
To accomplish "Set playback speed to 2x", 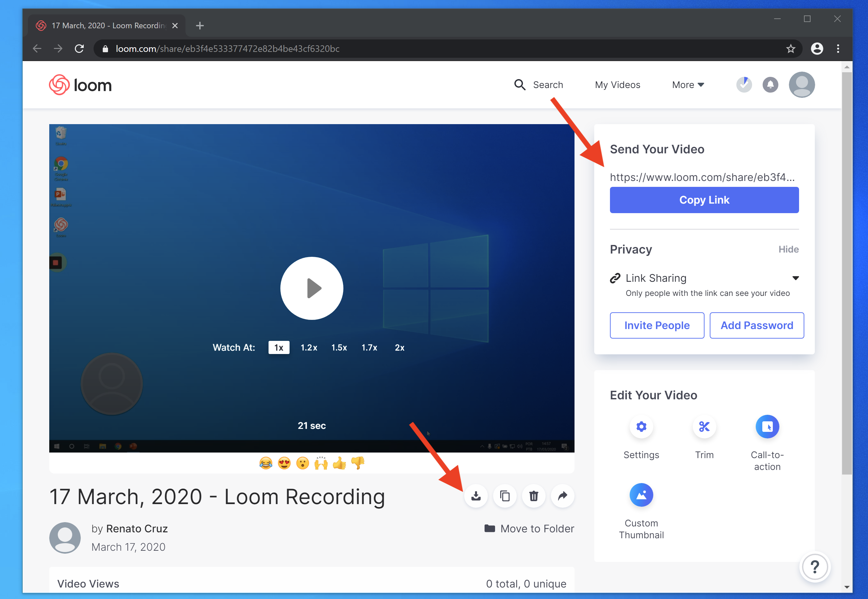I will [400, 347].
